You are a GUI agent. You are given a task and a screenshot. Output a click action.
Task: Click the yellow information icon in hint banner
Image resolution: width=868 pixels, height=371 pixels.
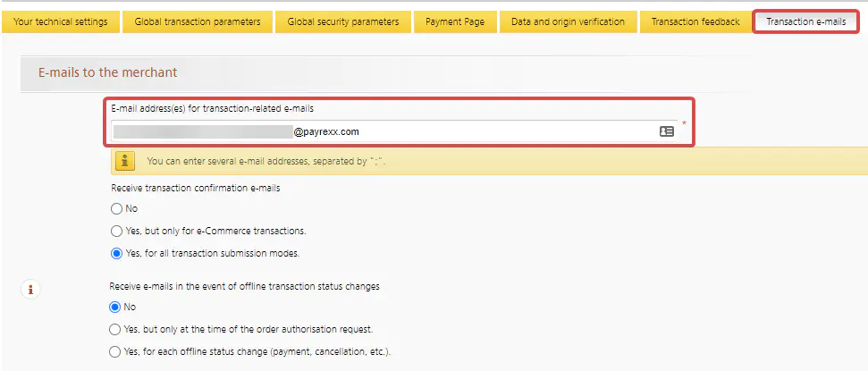(x=126, y=161)
